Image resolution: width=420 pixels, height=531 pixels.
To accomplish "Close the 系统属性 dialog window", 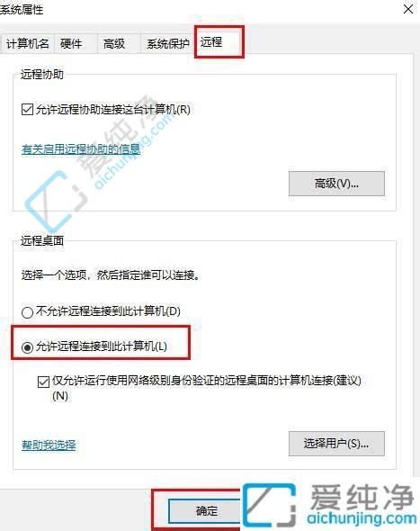I will click(x=408, y=9).
